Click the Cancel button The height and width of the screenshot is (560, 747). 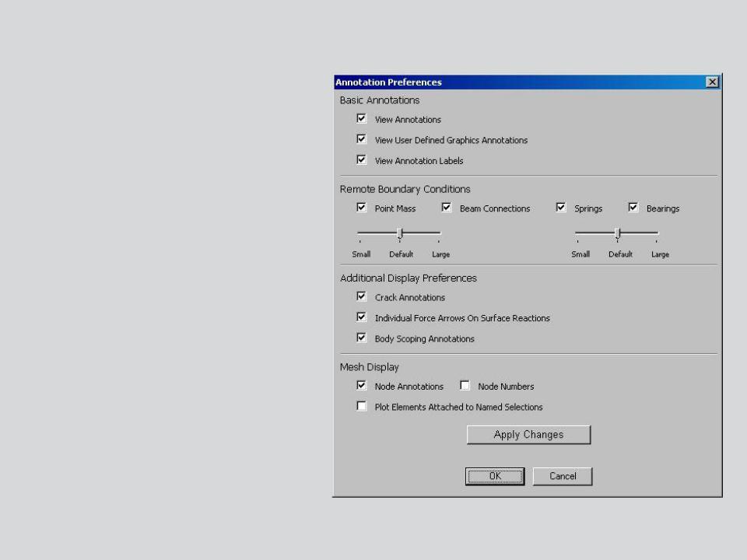click(x=563, y=476)
